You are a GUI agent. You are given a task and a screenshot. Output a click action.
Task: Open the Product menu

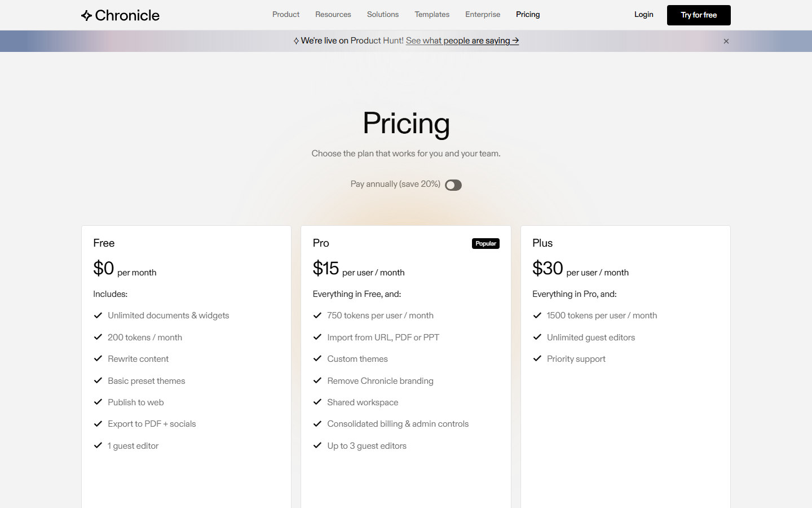286,14
